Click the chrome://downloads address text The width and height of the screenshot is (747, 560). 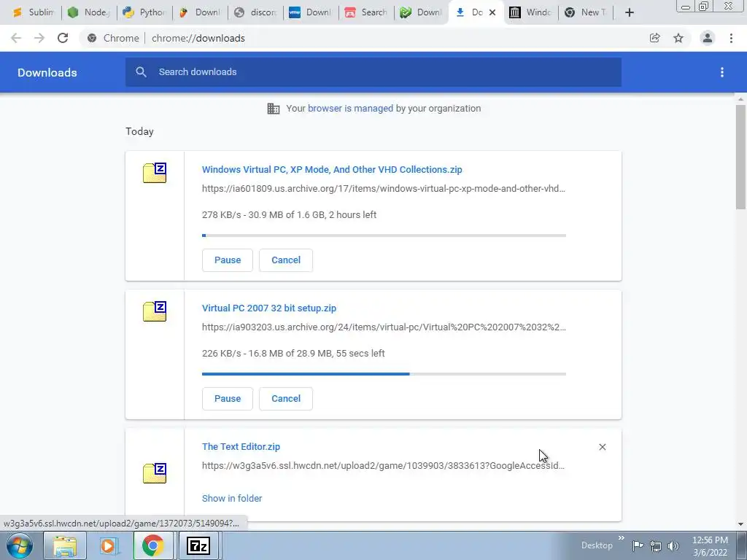click(x=198, y=38)
